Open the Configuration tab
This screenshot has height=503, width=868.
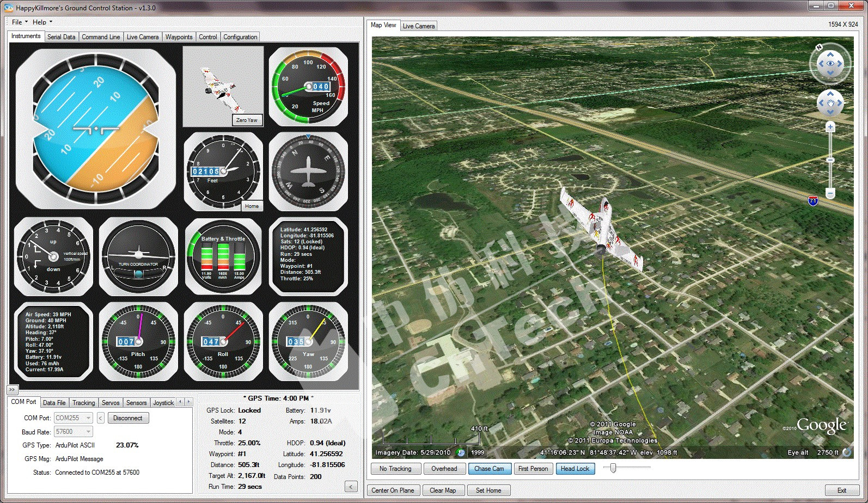[x=240, y=37]
